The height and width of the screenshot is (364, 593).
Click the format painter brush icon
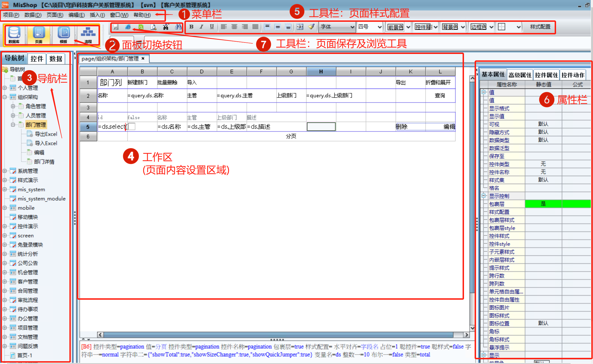click(x=311, y=27)
